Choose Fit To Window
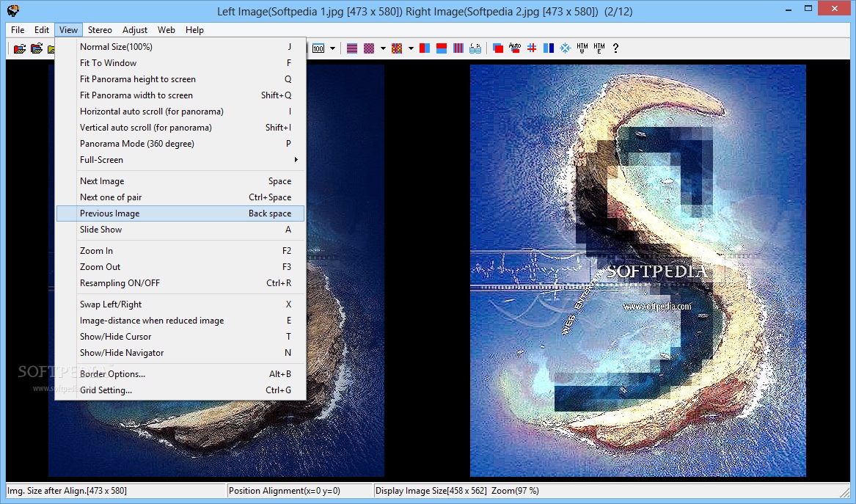This screenshot has width=856, height=504. click(180, 63)
